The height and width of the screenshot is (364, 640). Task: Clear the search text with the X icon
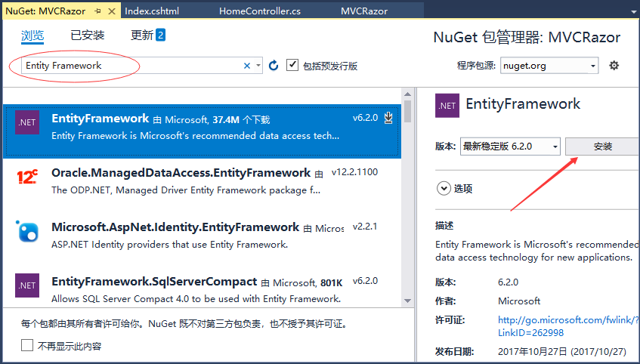(x=247, y=66)
